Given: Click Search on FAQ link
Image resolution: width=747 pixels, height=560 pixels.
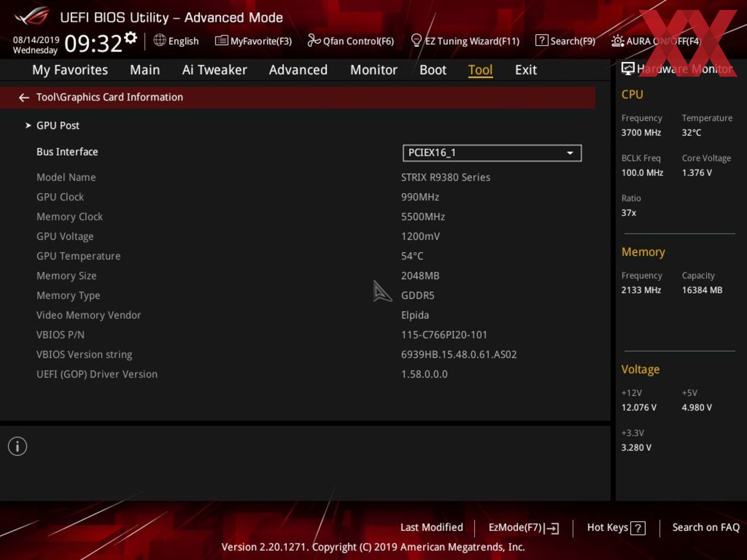Looking at the screenshot, I should pyautogui.click(x=706, y=528).
